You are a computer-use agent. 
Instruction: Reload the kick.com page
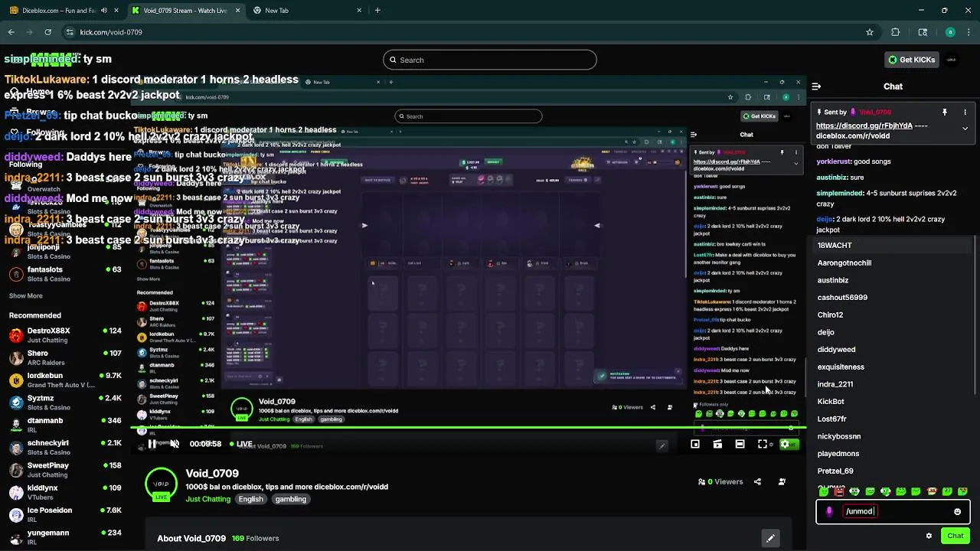[x=48, y=32]
